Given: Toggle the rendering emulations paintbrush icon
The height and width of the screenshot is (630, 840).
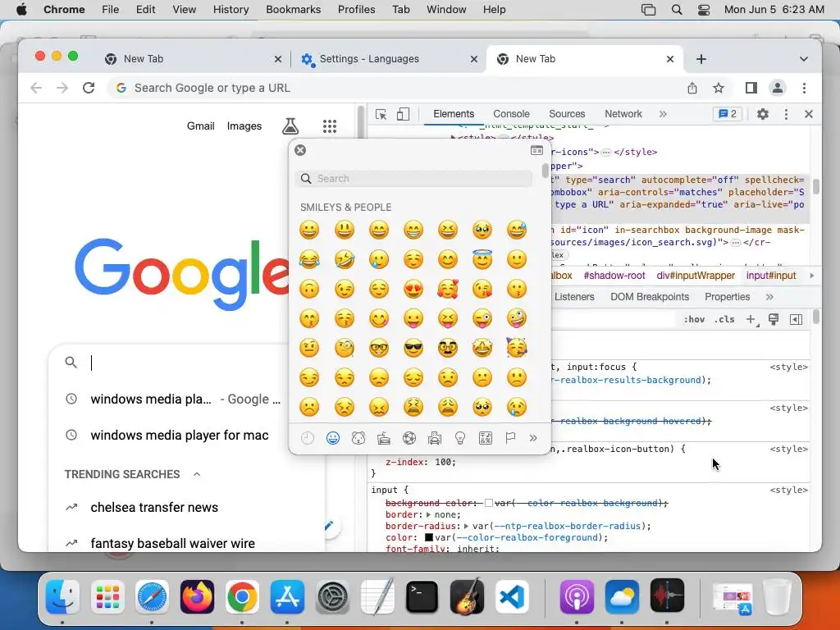Looking at the screenshot, I should (774, 319).
